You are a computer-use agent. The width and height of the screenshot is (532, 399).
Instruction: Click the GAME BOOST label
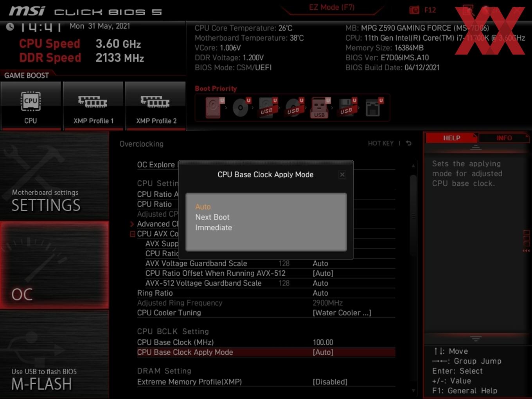coord(26,75)
